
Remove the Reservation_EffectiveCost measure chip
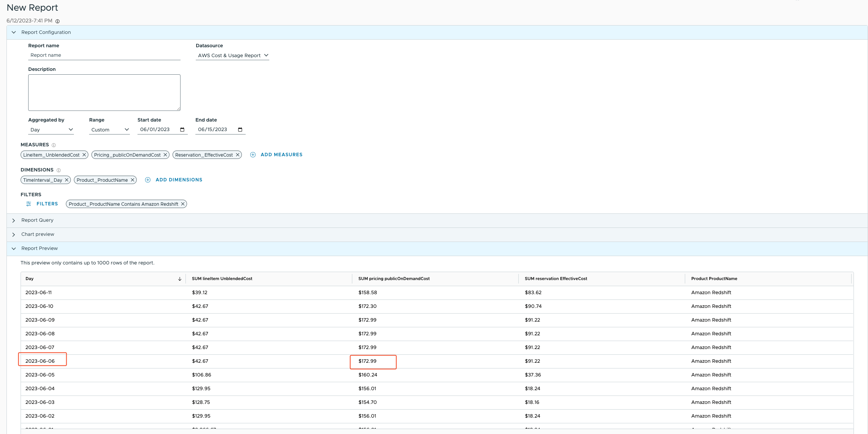tap(238, 155)
